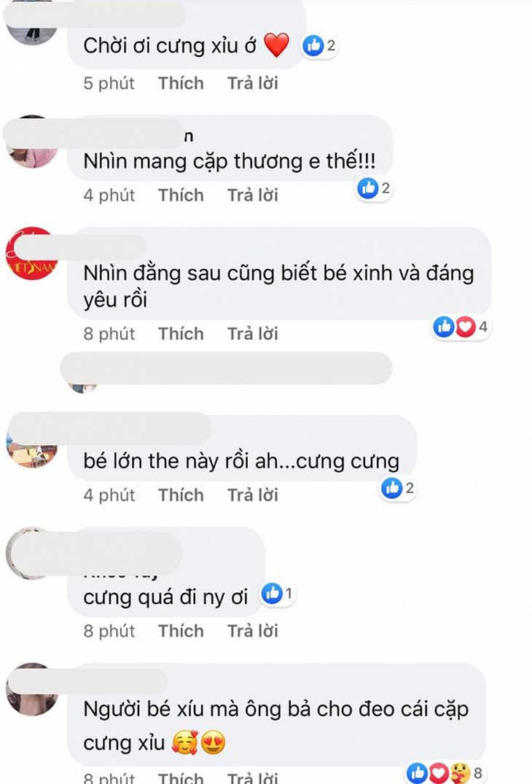
Task: Like the 'Chời ơi cưng xỉu' comment via Thích
Action: coord(181,83)
